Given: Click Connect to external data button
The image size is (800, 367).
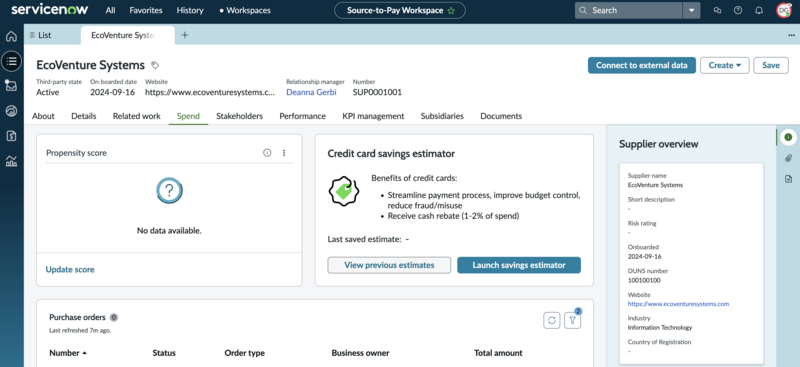Looking at the screenshot, I should click(x=642, y=65).
